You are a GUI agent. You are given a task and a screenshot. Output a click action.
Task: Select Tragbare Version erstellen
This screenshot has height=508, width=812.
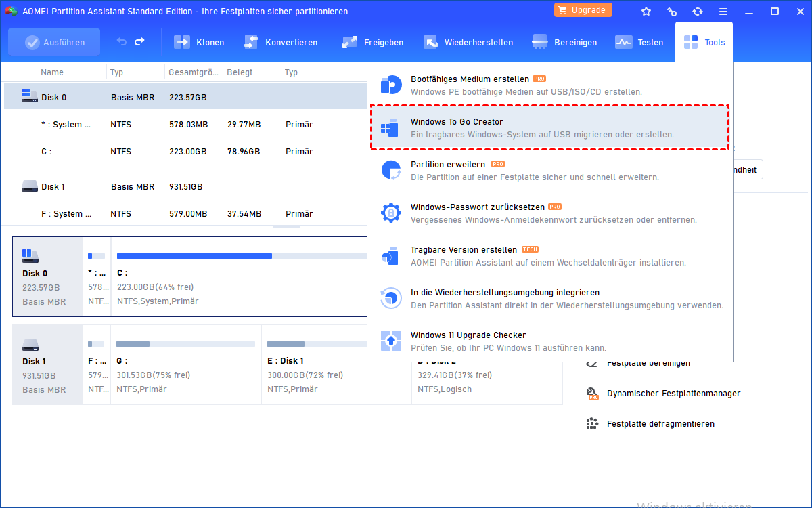coord(549,255)
